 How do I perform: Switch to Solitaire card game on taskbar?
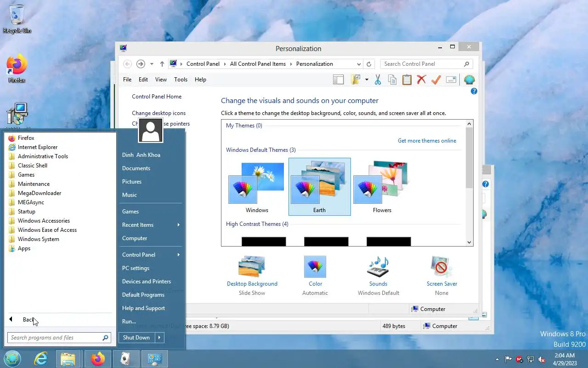[125, 359]
